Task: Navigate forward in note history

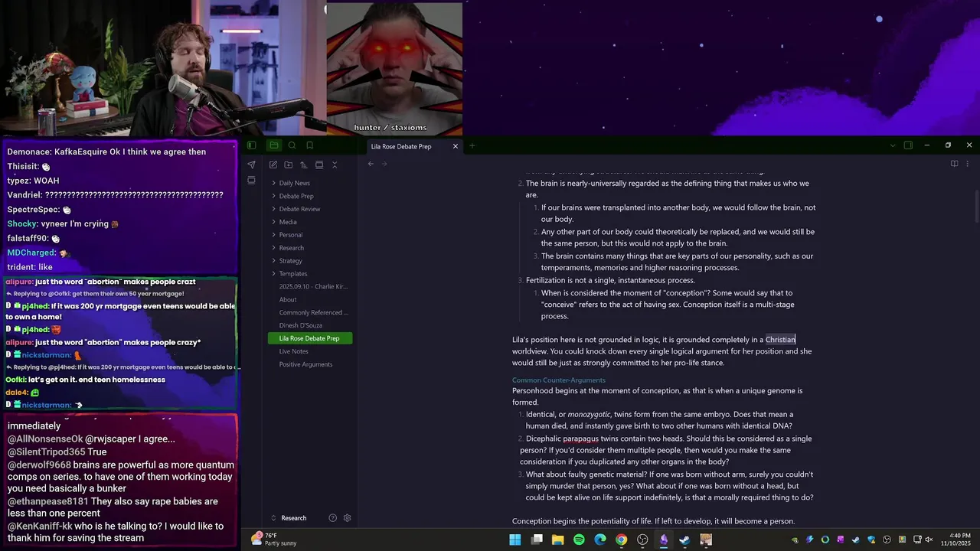Action: click(384, 164)
